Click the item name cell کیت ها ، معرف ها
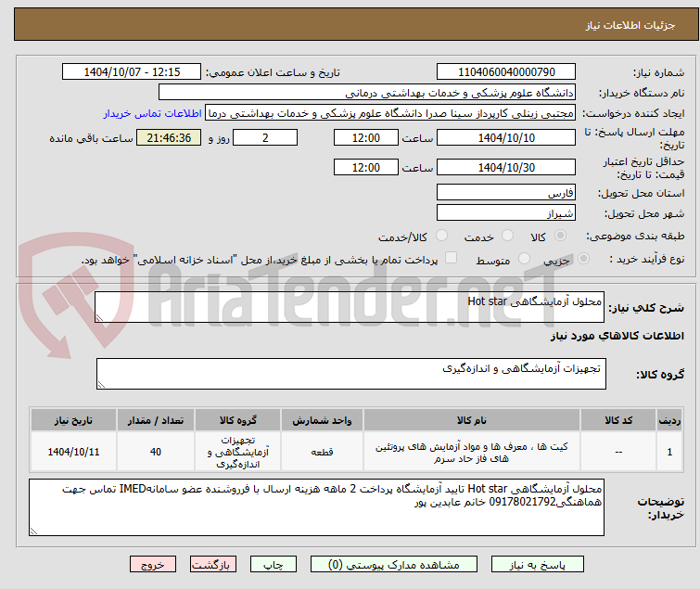The image size is (700, 589). (472, 452)
